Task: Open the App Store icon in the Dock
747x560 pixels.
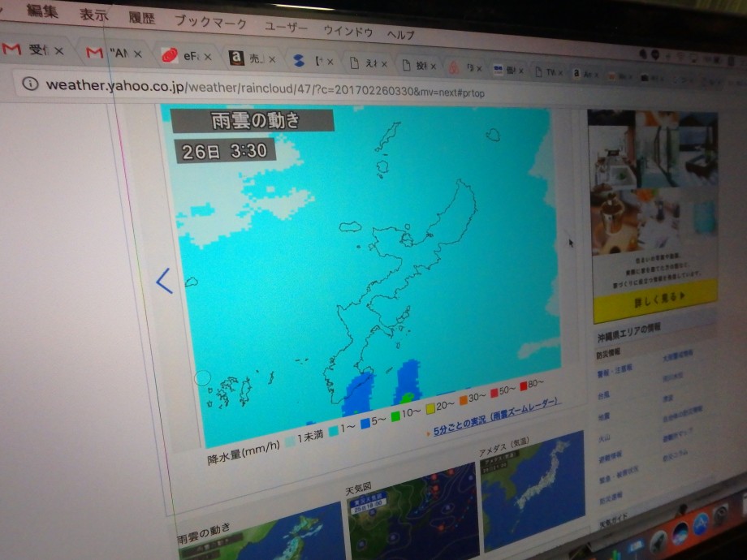Action: click(x=702, y=525)
